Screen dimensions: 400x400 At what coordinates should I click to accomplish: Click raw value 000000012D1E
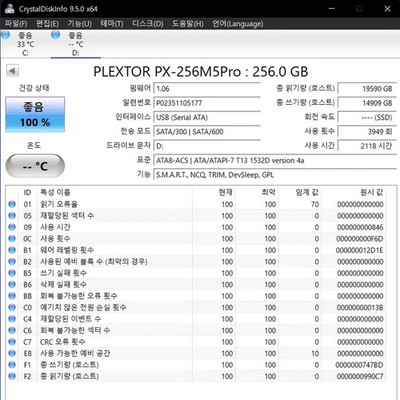pyautogui.click(x=359, y=250)
